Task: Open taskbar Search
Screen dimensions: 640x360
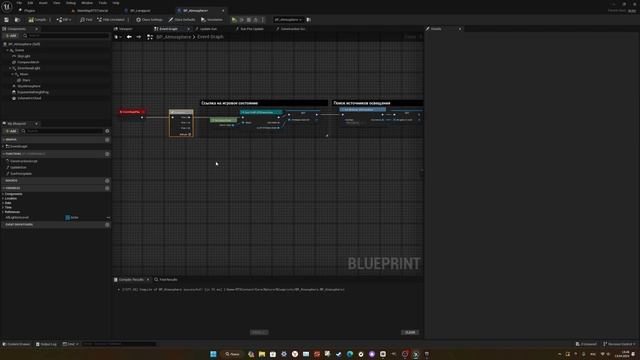Action: coord(232,354)
